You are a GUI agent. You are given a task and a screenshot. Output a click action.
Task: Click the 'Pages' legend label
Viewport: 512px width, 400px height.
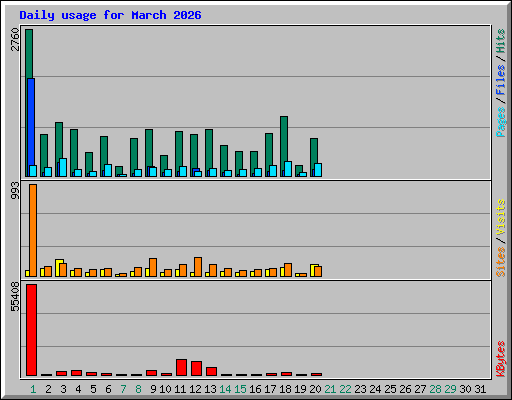501,122
